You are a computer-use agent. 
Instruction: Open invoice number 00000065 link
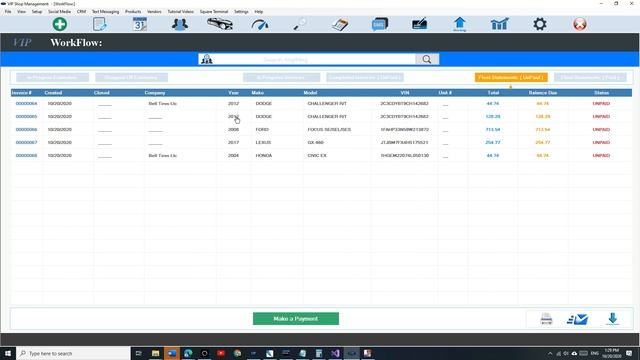tap(26, 117)
